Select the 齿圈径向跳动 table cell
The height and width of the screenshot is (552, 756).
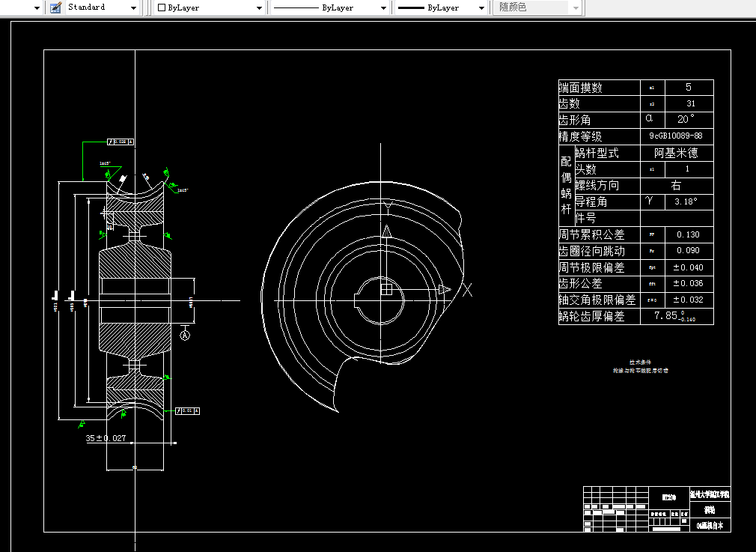click(x=600, y=251)
